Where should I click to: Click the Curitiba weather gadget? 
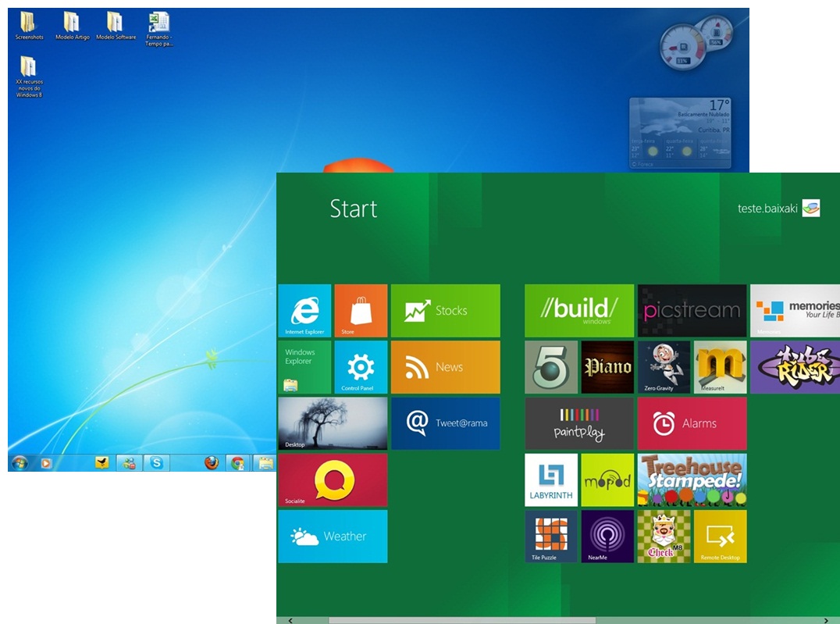click(681, 133)
